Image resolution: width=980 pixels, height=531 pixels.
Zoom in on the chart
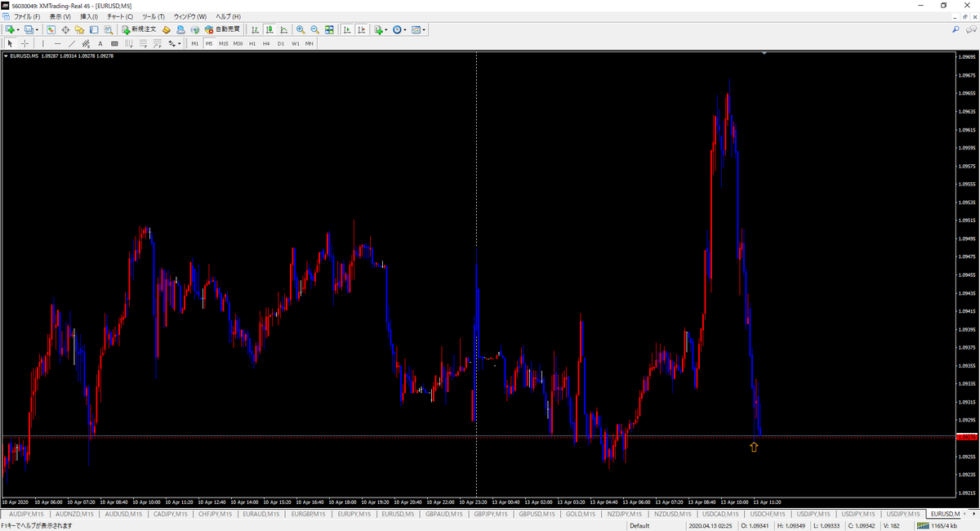tap(300, 29)
